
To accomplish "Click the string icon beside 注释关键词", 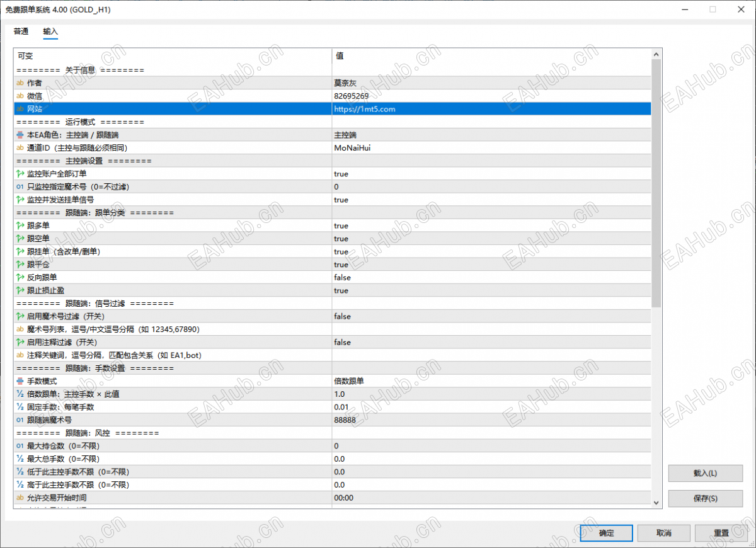I will (20, 355).
